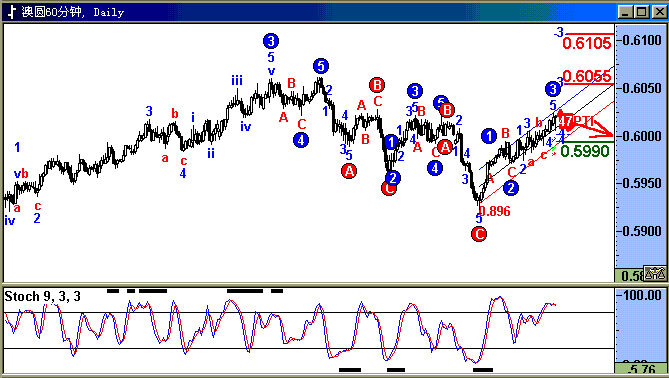Click the circled red C below the 0.896 label
The width and height of the screenshot is (669, 378).
tap(479, 234)
